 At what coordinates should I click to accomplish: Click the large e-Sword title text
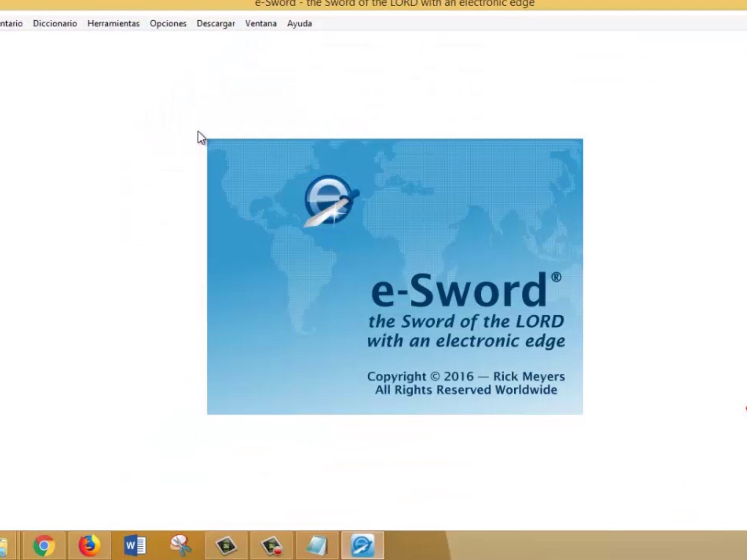(459, 290)
